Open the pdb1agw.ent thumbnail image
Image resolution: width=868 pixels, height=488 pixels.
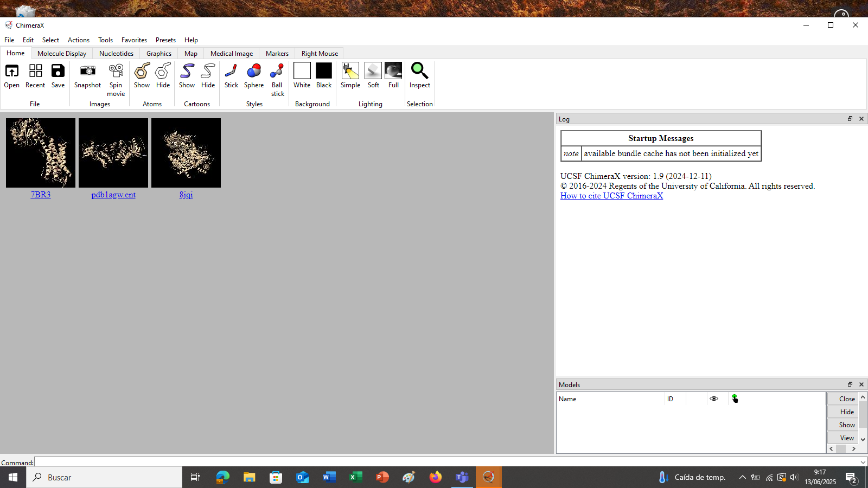(x=113, y=153)
